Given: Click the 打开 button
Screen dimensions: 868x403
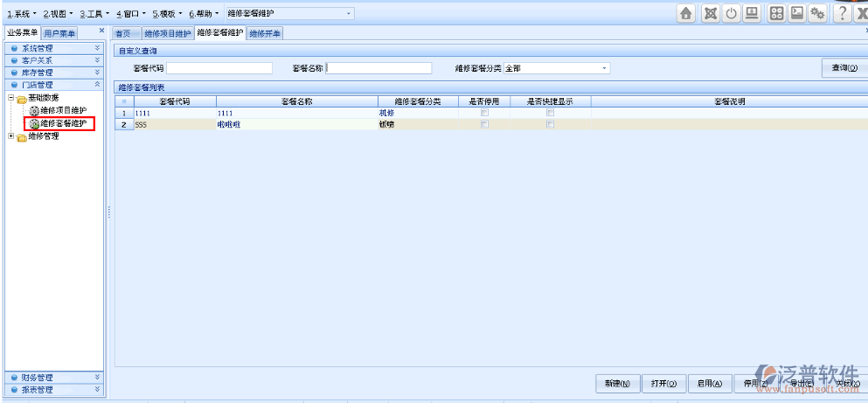Looking at the screenshot, I should 664,383.
